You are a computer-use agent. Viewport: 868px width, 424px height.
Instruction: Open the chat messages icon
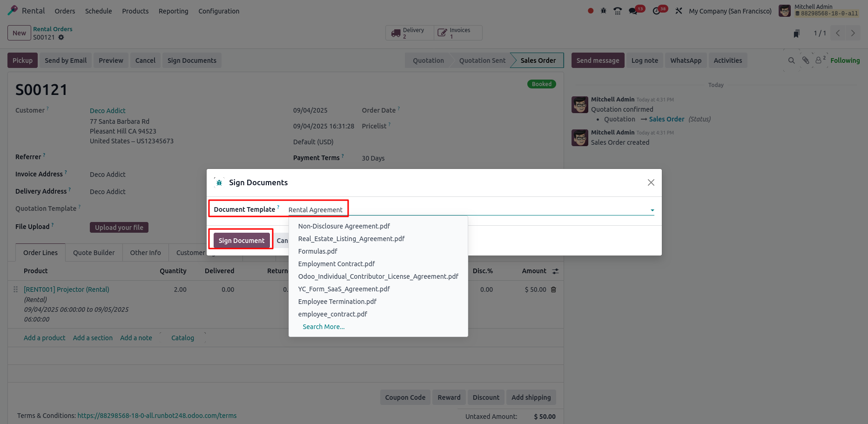[x=633, y=11]
